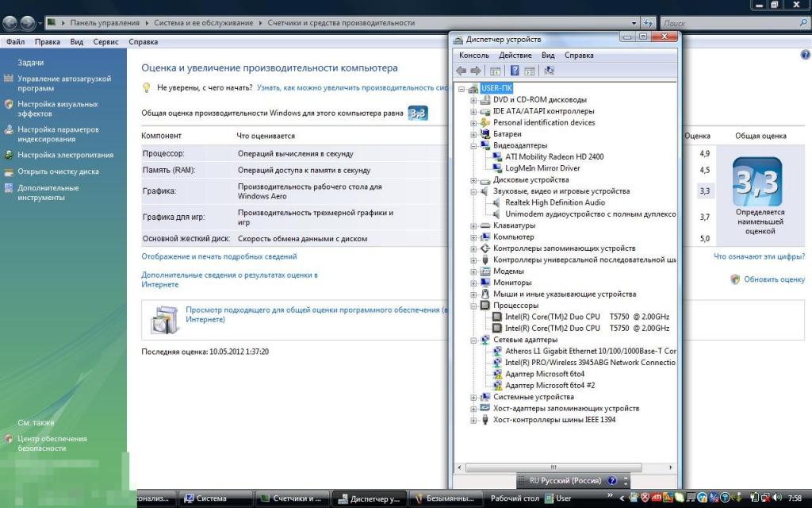Collapse the Видеоадаптеры node
The image size is (812, 508).
pyautogui.click(x=473, y=146)
